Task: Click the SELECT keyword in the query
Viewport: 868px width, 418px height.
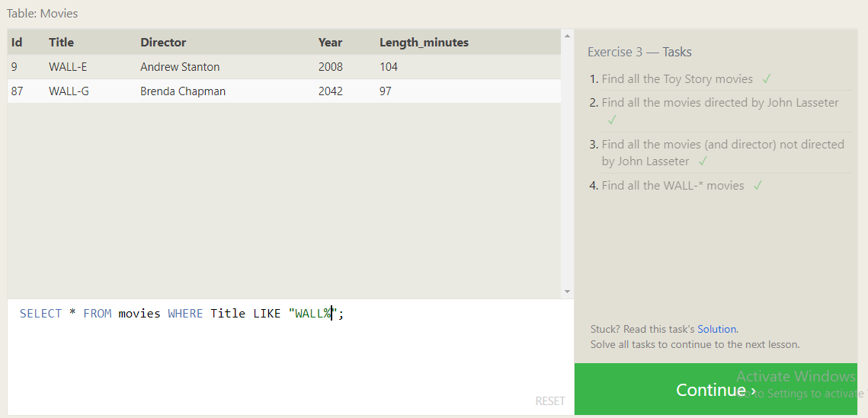Action: [x=40, y=314]
